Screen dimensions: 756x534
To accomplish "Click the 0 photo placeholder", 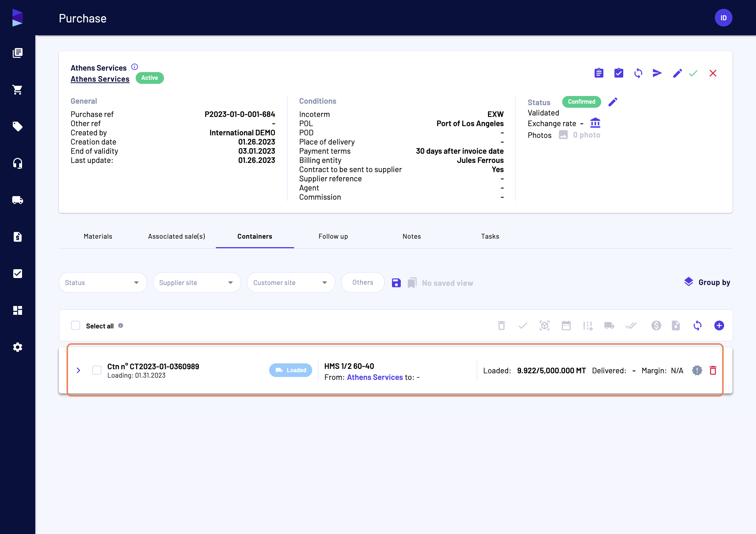I will click(580, 135).
